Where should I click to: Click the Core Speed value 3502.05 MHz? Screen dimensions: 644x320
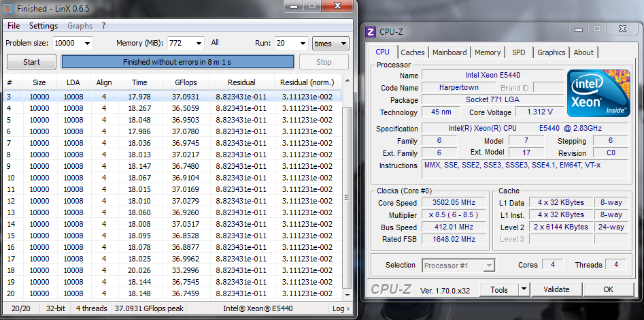[454, 202]
